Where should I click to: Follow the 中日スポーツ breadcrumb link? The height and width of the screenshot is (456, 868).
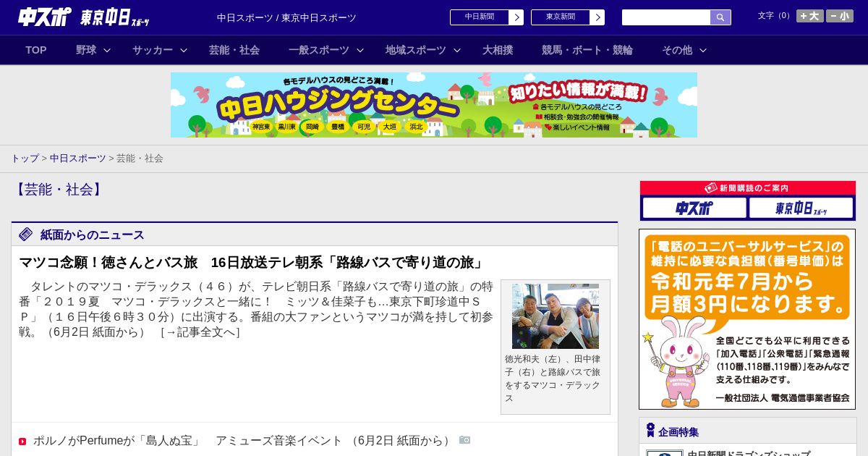point(78,158)
